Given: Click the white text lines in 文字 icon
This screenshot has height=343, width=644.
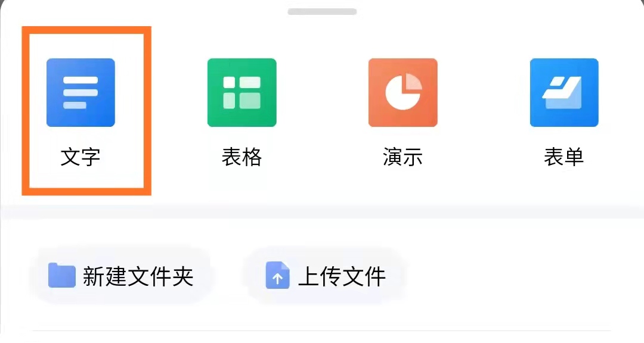Looking at the screenshot, I should (80, 92).
